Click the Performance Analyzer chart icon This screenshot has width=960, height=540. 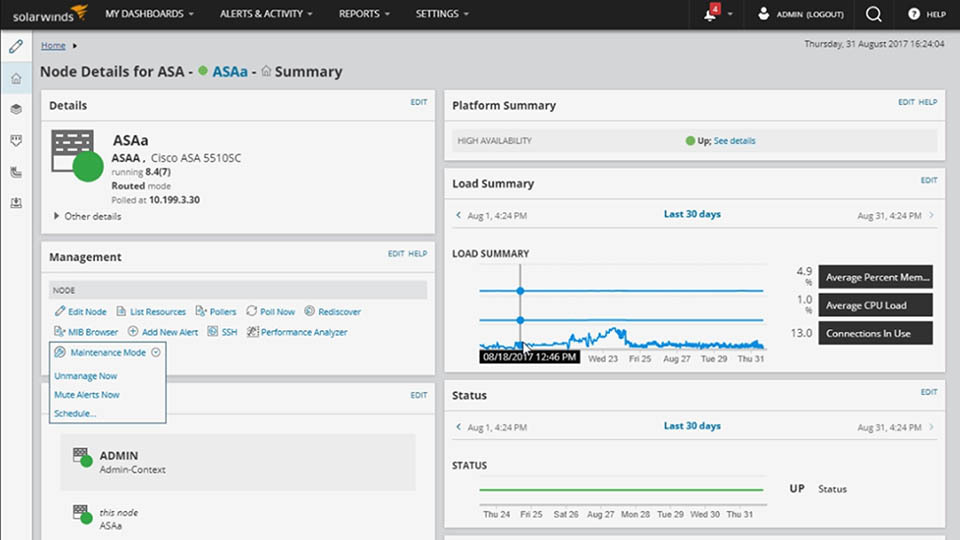tap(252, 332)
